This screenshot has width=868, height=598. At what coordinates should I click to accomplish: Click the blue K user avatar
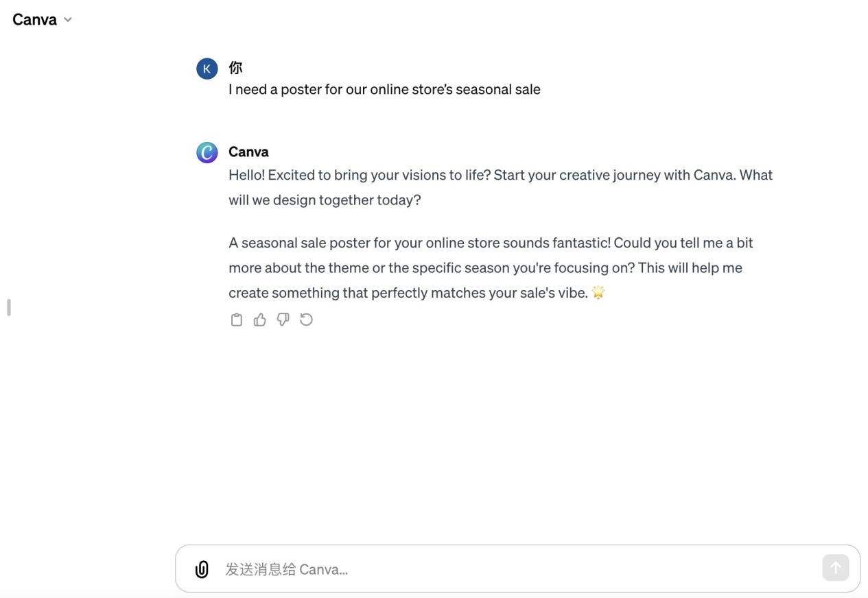[x=207, y=69]
